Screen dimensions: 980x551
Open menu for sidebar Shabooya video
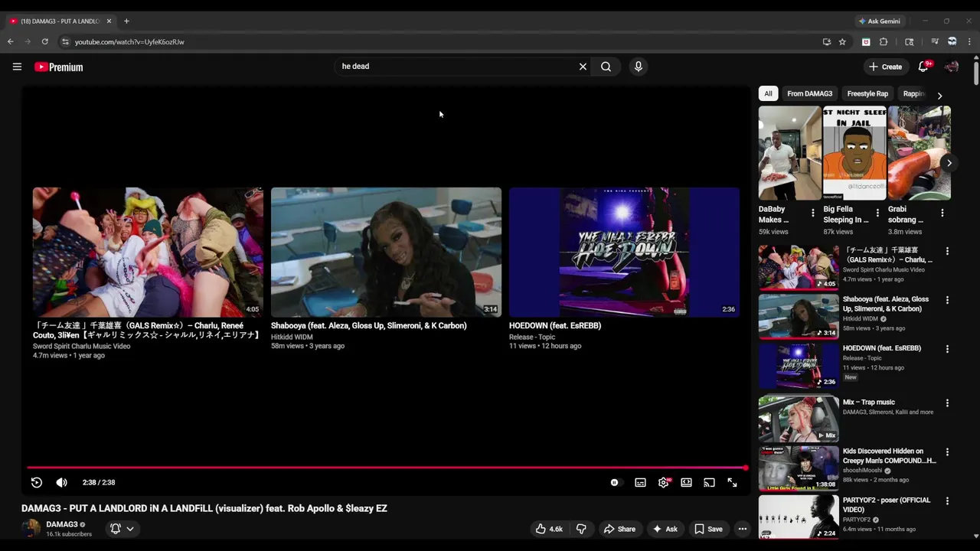pos(947,300)
